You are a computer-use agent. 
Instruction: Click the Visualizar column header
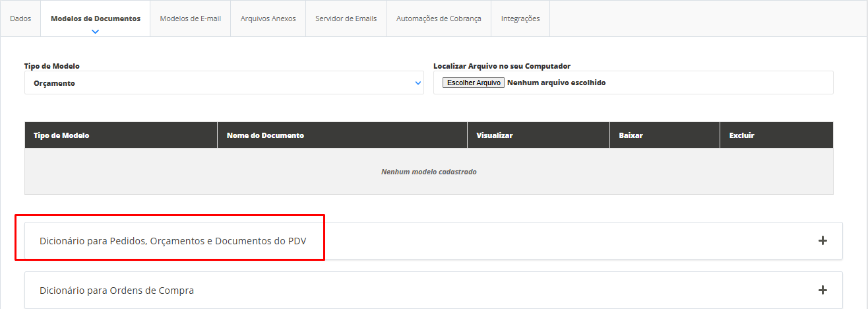coord(494,135)
